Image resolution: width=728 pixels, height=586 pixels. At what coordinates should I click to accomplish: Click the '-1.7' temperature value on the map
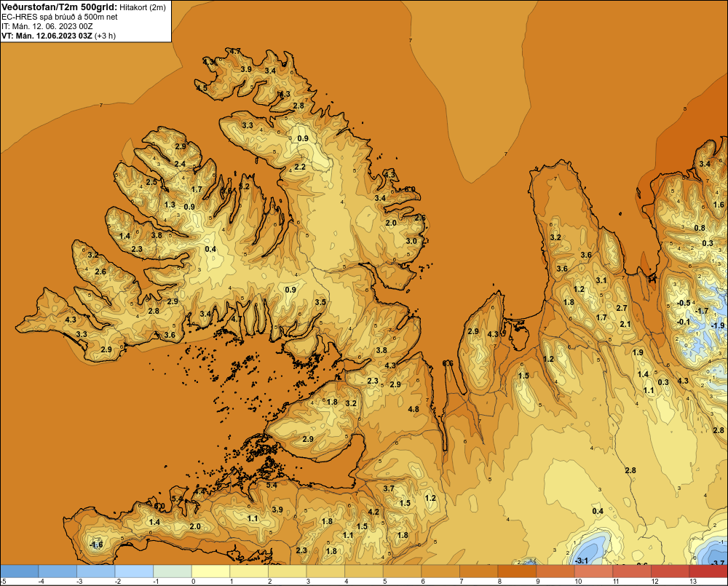coord(702,311)
